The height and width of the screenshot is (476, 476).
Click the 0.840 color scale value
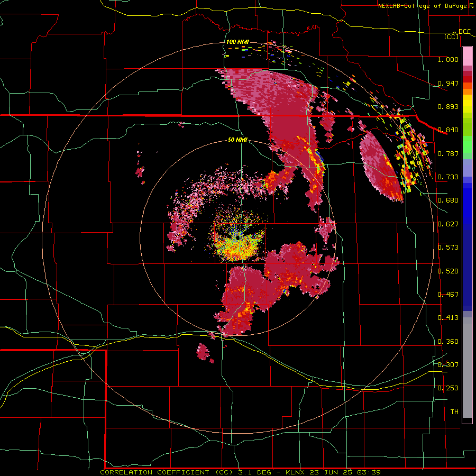[x=448, y=130]
